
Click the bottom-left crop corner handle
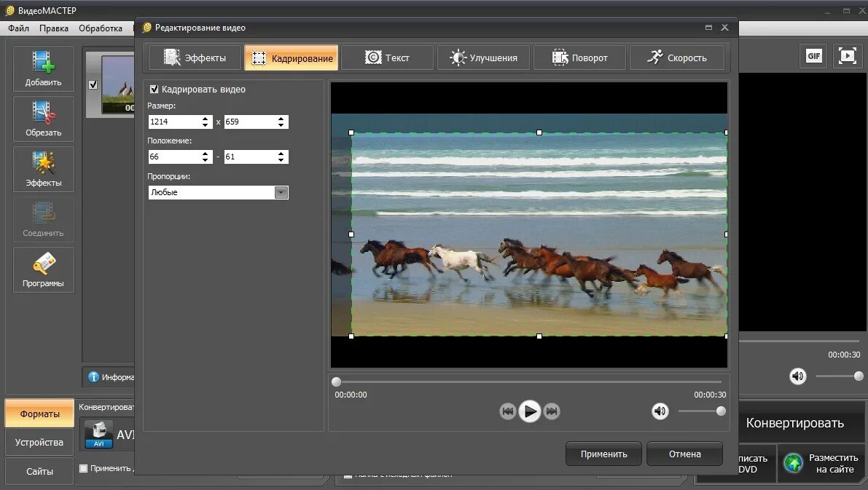pyautogui.click(x=351, y=336)
